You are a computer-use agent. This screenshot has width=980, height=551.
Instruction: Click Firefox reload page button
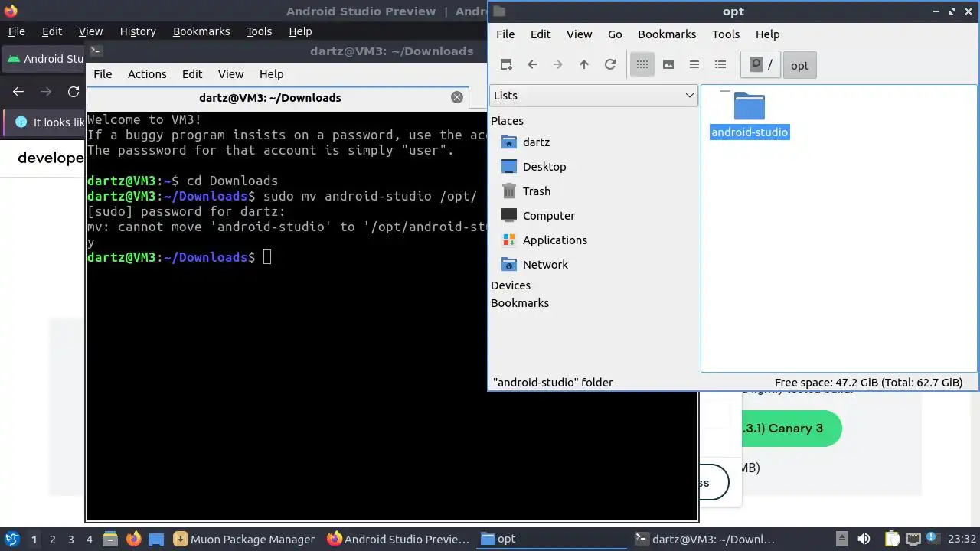(73, 92)
